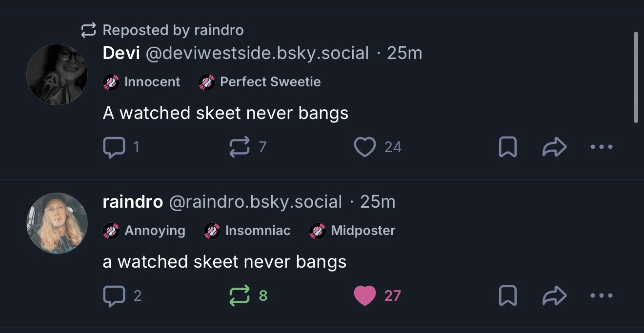Open Devi's profile avatar
Image resolution: width=644 pixels, height=333 pixels.
(x=57, y=75)
